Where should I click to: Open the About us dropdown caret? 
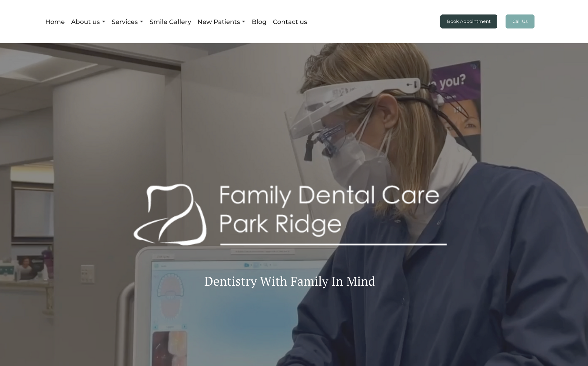pos(104,22)
